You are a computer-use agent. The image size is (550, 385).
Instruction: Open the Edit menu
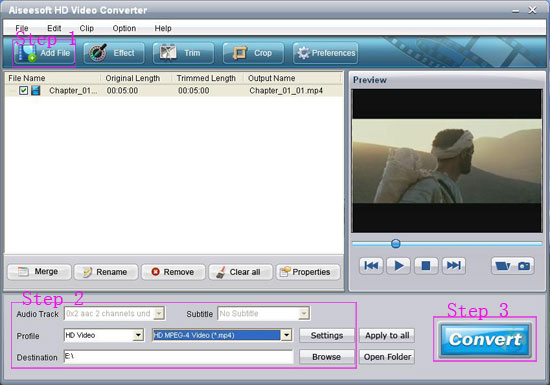point(54,28)
